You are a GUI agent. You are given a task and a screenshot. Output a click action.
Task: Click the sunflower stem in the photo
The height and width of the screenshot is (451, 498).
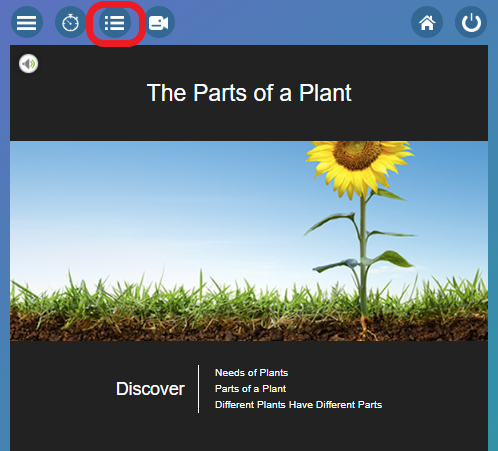(x=363, y=257)
